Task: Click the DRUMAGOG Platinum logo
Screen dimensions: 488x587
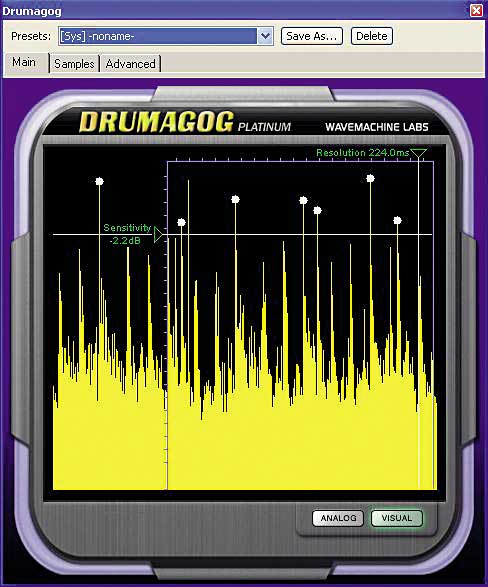Action: (185, 122)
